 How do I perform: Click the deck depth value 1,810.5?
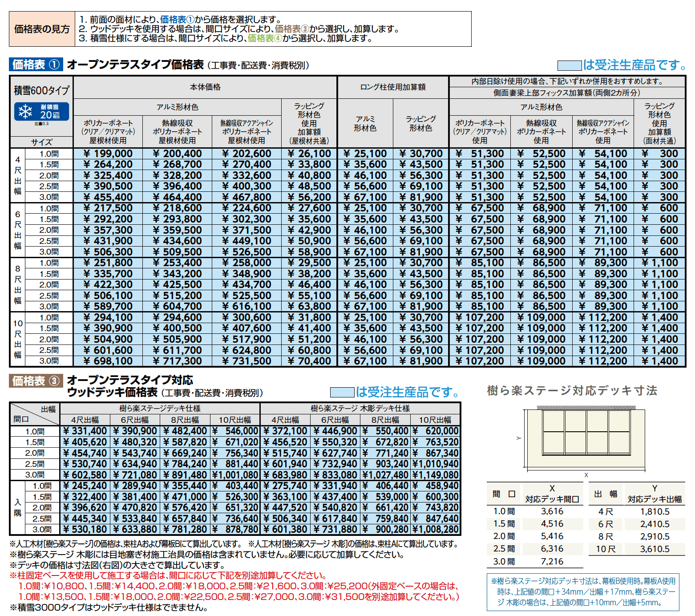655,511
